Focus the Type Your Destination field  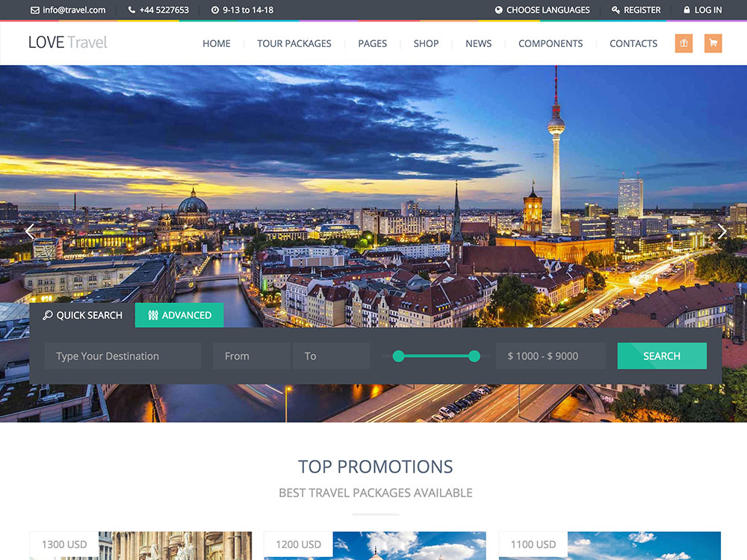123,355
